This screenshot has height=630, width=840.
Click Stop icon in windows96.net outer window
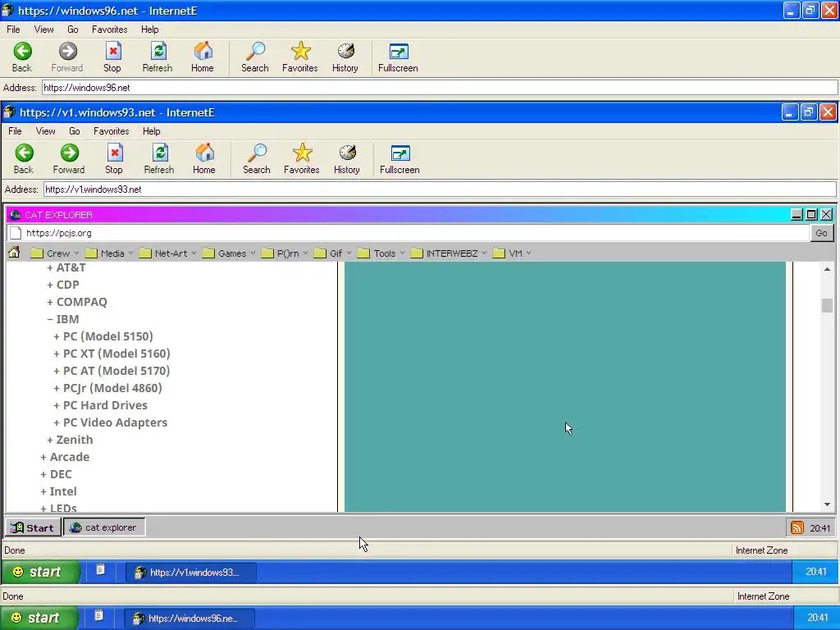[x=112, y=52]
